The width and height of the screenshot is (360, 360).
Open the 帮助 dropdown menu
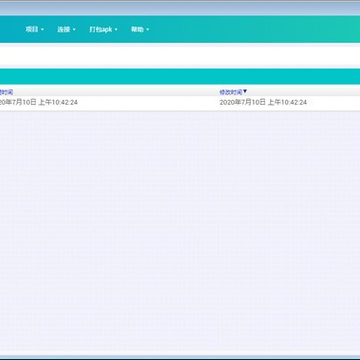click(140, 29)
